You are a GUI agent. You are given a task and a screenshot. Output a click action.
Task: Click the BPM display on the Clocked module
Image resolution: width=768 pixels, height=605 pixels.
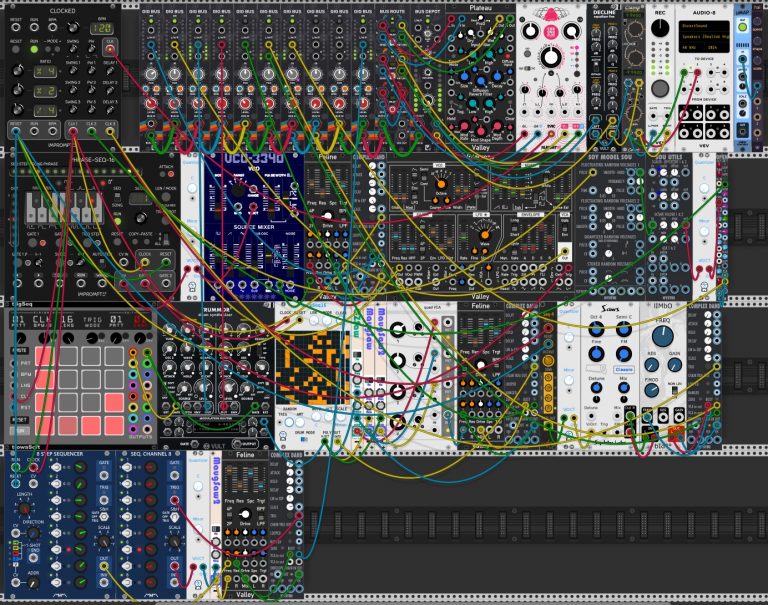(x=102, y=28)
